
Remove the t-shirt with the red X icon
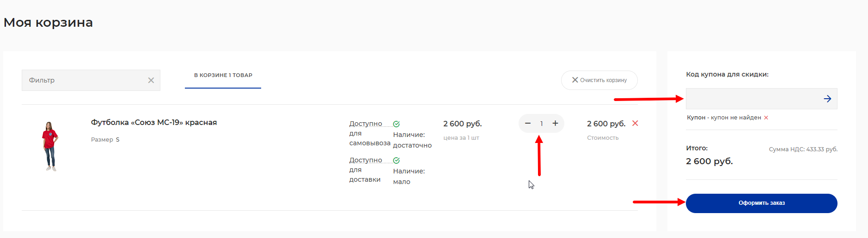click(x=635, y=123)
